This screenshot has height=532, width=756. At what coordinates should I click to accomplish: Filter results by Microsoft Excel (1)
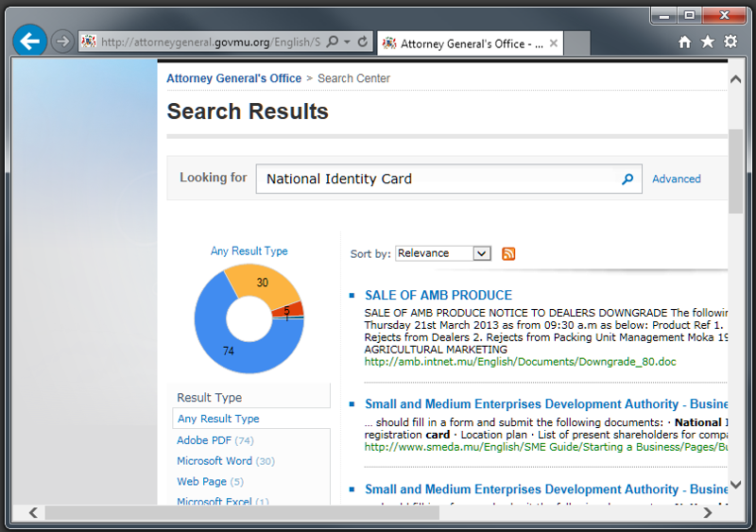(x=223, y=501)
